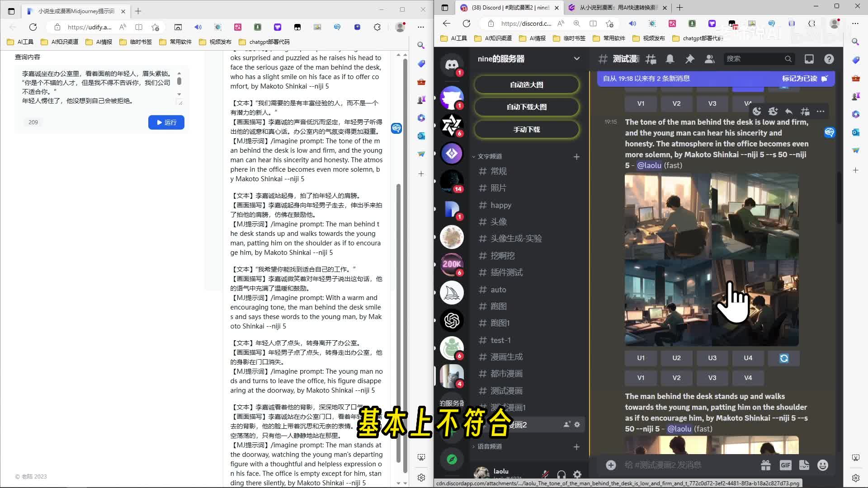
Task: Open the GIF picker button
Action: click(785, 465)
